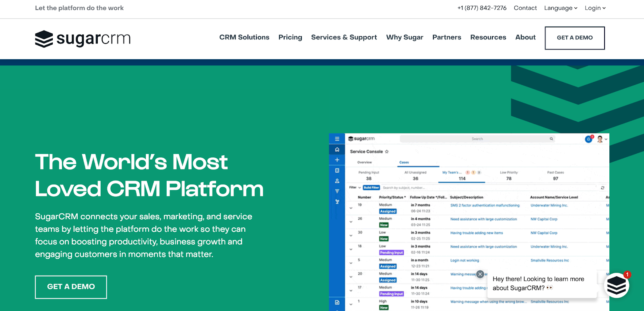Click the document icon at sidebar bottom

tap(337, 302)
